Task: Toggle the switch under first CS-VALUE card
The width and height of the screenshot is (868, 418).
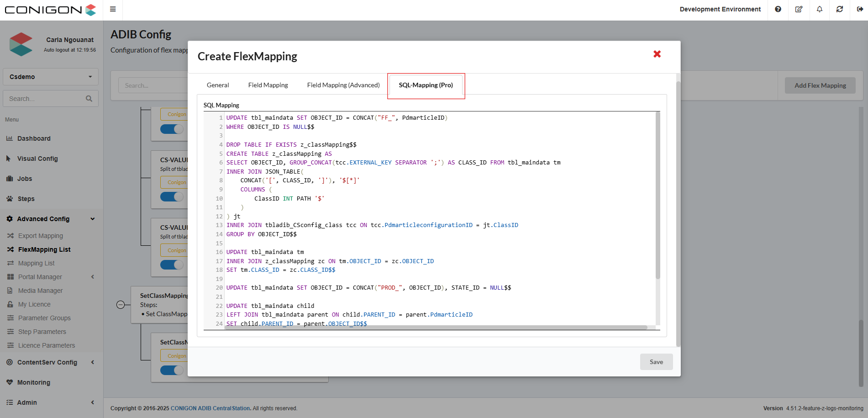Action: pos(172,197)
